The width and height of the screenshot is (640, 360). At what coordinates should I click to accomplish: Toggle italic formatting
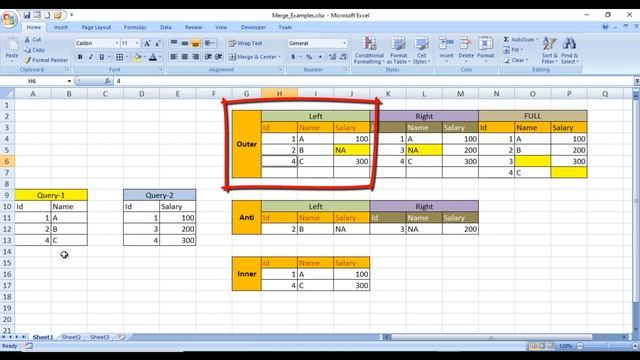click(91, 57)
